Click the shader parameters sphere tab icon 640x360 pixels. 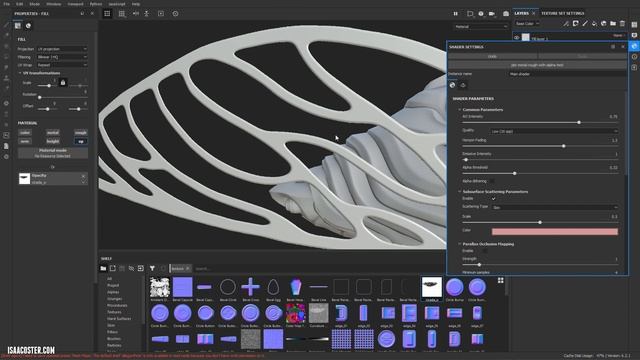[452, 85]
